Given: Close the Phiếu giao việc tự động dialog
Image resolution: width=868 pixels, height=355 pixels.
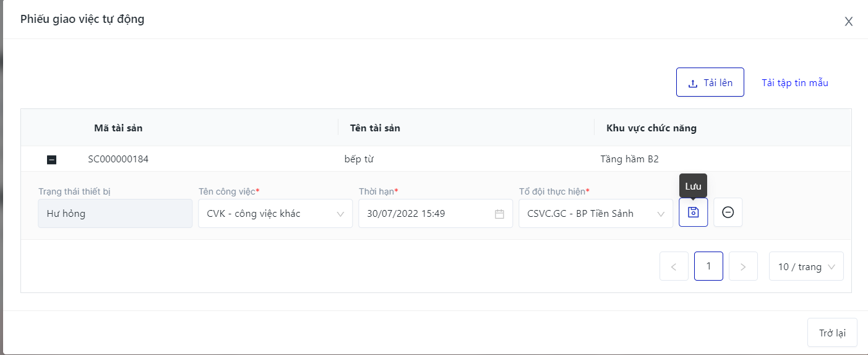Looking at the screenshot, I should tap(848, 22).
